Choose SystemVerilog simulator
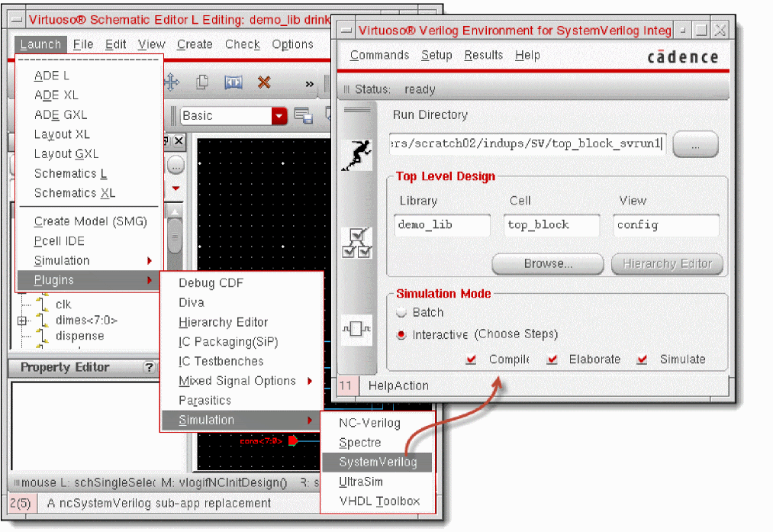The width and height of the screenshot is (773, 532). point(377,462)
